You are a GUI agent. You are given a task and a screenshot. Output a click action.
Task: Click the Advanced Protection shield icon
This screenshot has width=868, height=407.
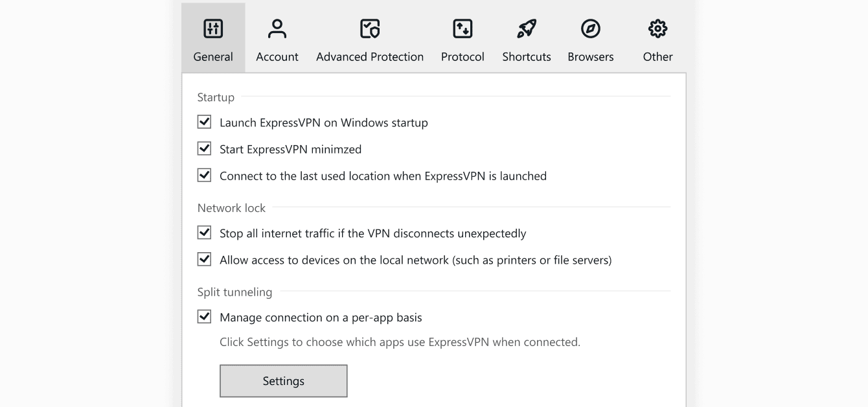(370, 29)
